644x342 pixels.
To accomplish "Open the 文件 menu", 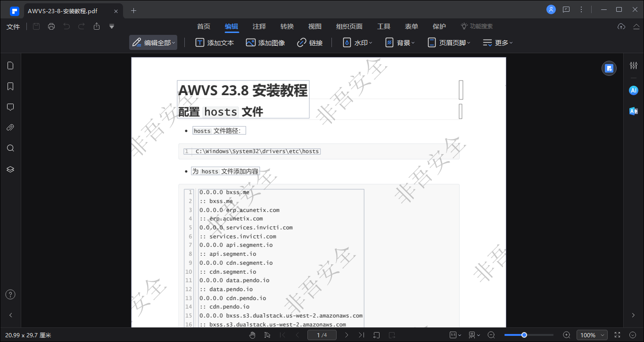I will click(13, 27).
